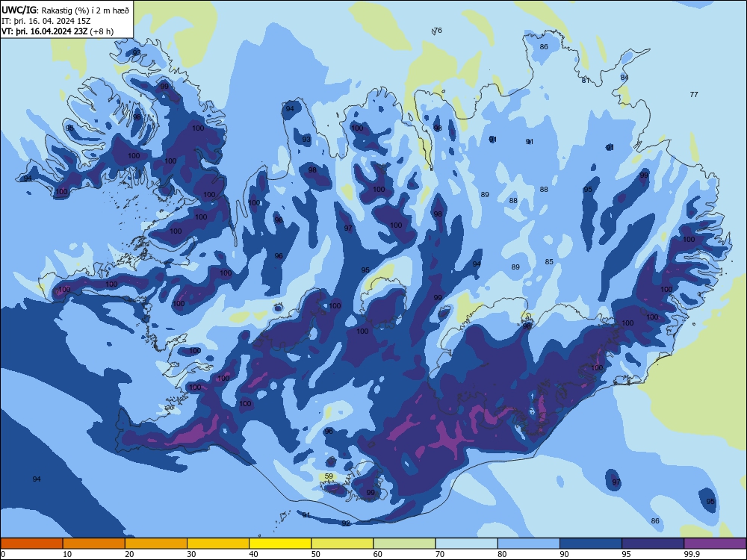747x560 pixels.
Task: Click the '20' legend scale label
Action: [x=129, y=554]
